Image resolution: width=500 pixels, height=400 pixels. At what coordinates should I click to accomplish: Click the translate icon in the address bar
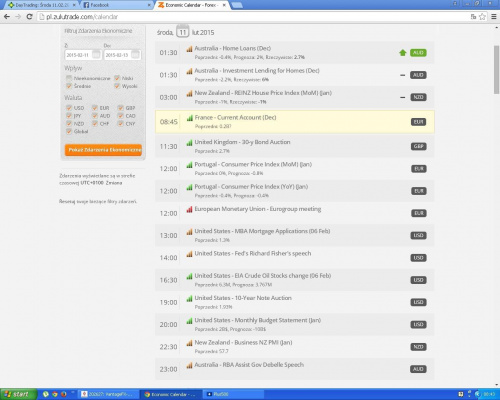[x=473, y=17]
